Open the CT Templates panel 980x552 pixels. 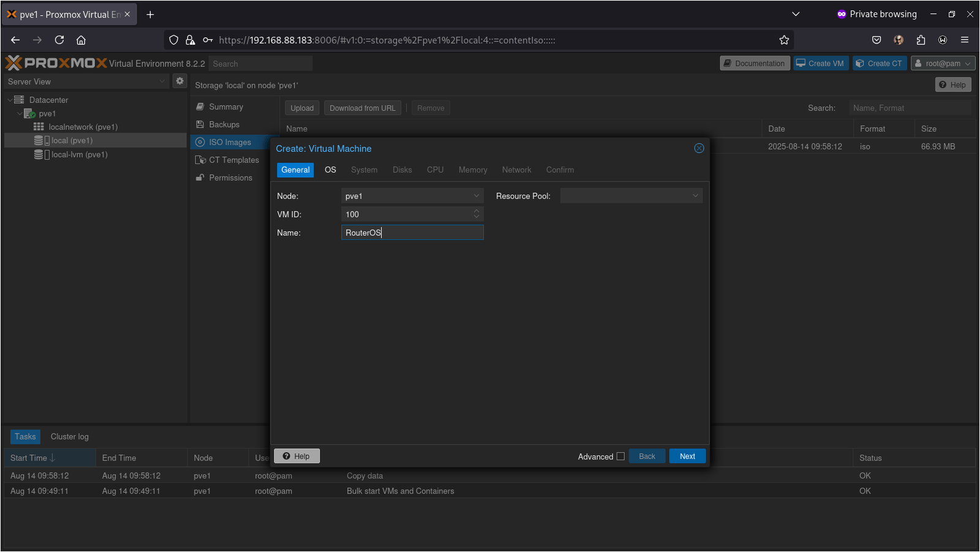coord(235,160)
